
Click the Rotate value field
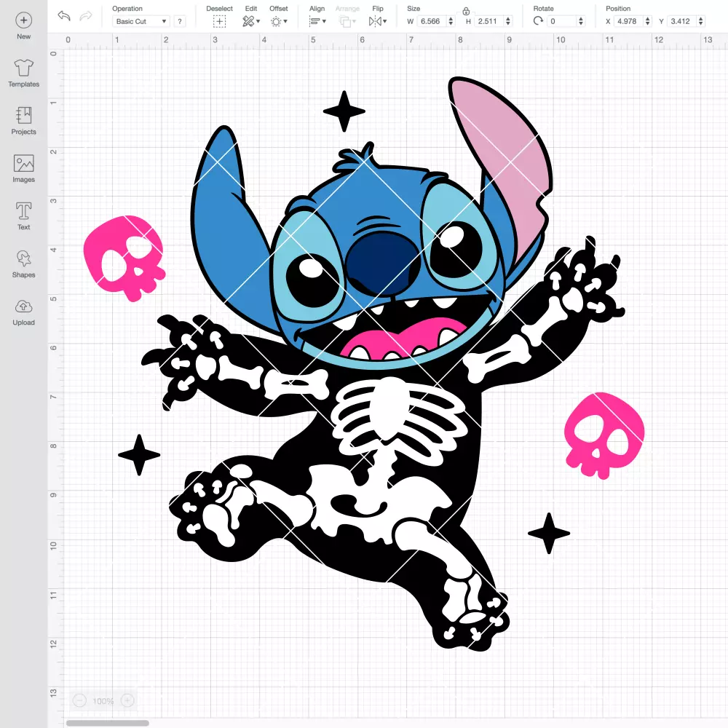(x=562, y=21)
